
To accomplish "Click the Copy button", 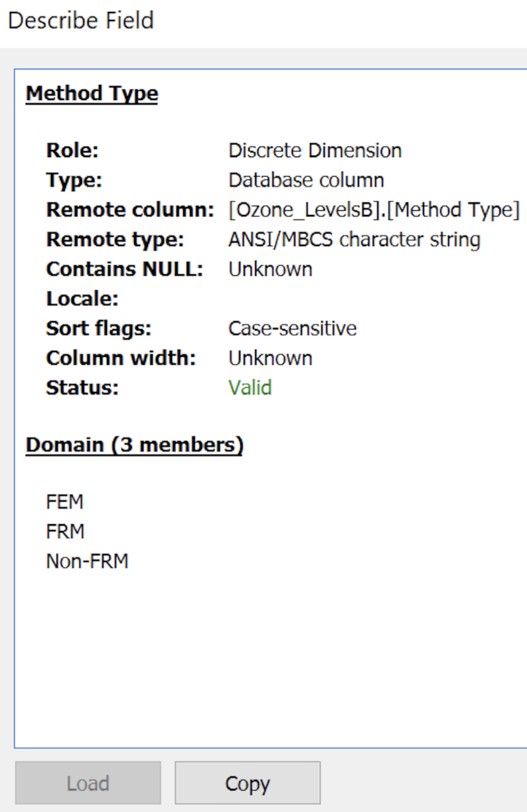I will pyautogui.click(x=247, y=783).
